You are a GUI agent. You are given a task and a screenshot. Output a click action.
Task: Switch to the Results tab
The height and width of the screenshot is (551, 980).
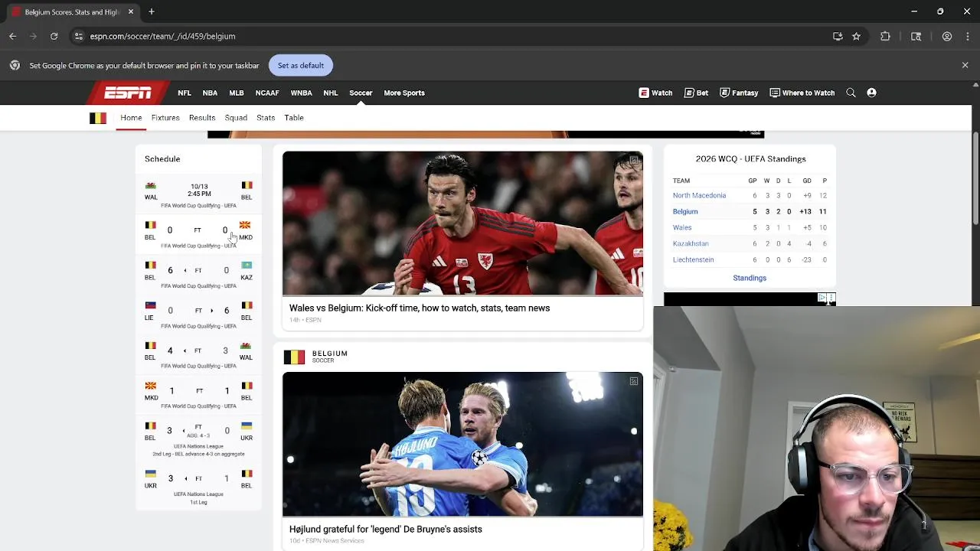(x=202, y=118)
